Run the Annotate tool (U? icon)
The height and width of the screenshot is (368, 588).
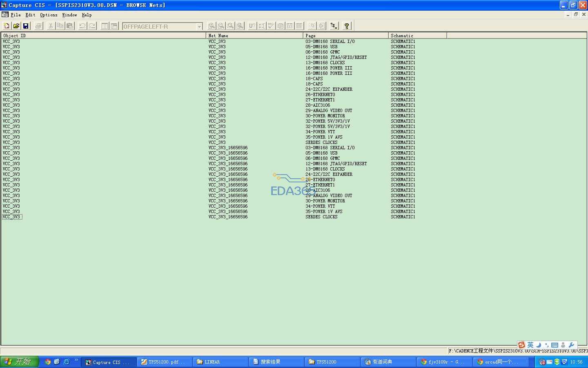pos(252,26)
